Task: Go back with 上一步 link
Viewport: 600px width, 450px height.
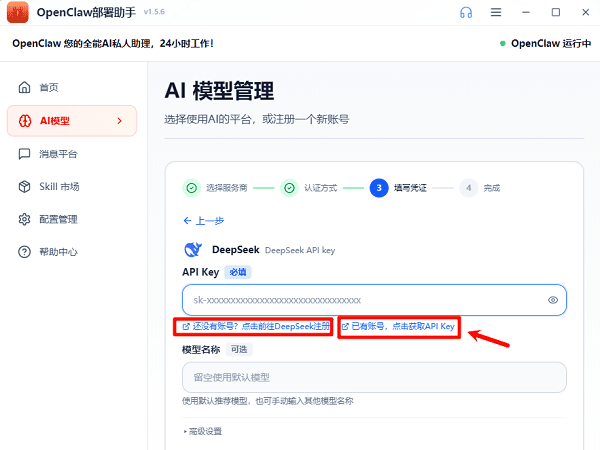Action: (204, 221)
